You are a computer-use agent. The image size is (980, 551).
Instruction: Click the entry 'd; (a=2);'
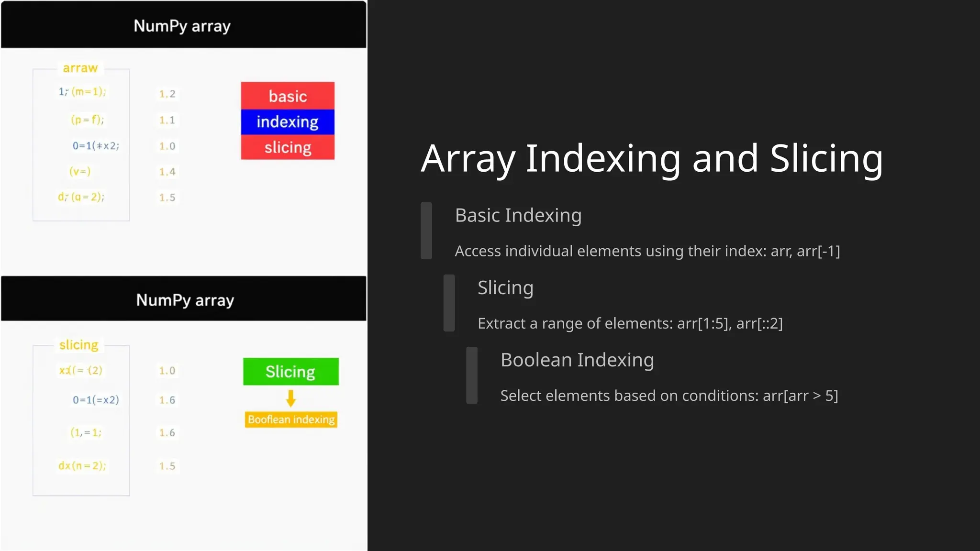[x=81, y=197]
